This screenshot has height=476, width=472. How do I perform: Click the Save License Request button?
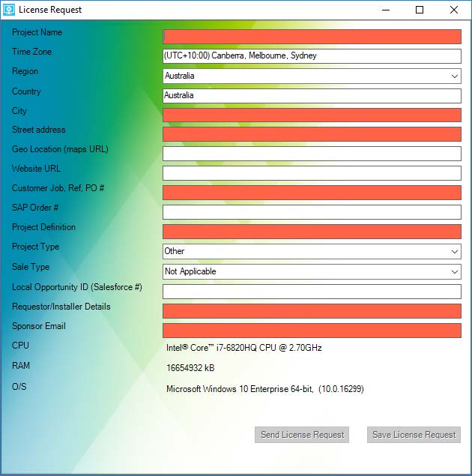pyautogui.click(x=414, y=435)
